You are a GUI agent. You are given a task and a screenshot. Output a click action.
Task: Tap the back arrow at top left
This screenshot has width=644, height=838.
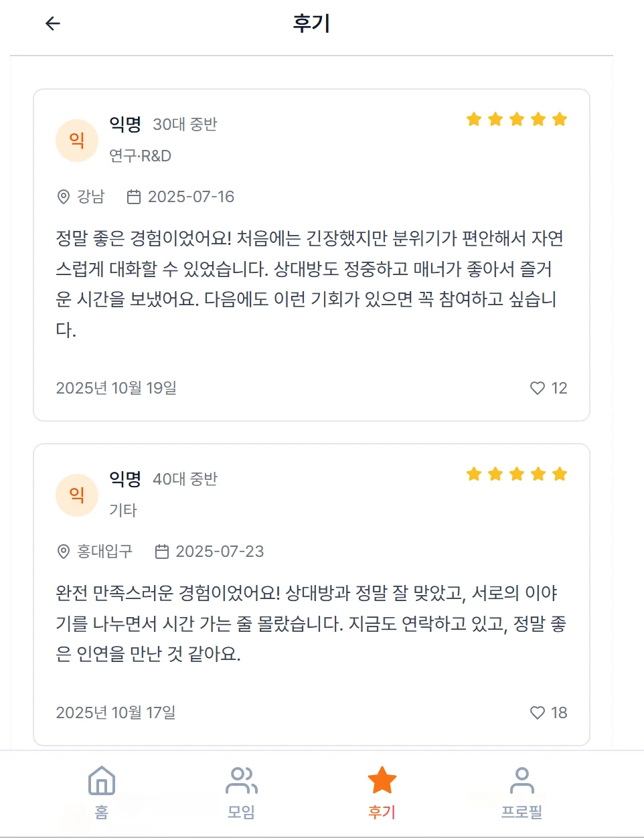tap(52, 23)
